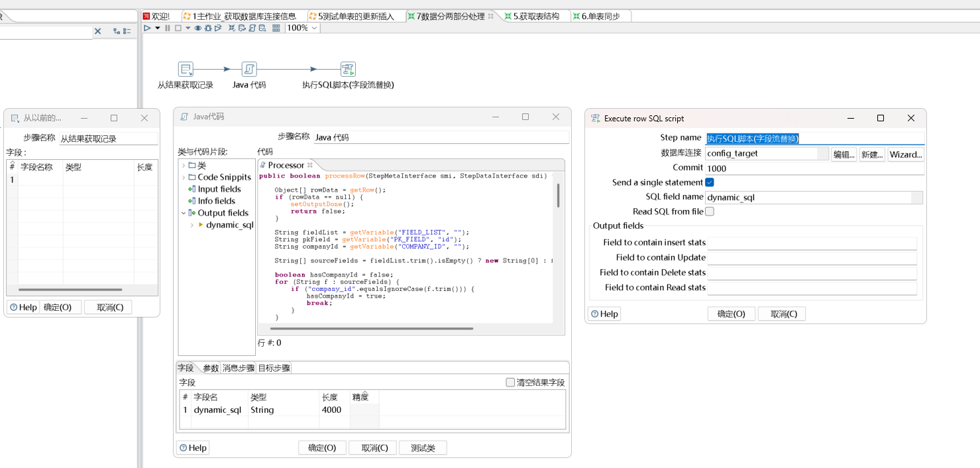Switch to the 参数 tab in Java code dialog
The image size is (980, 468).
(x=211, y=368)
